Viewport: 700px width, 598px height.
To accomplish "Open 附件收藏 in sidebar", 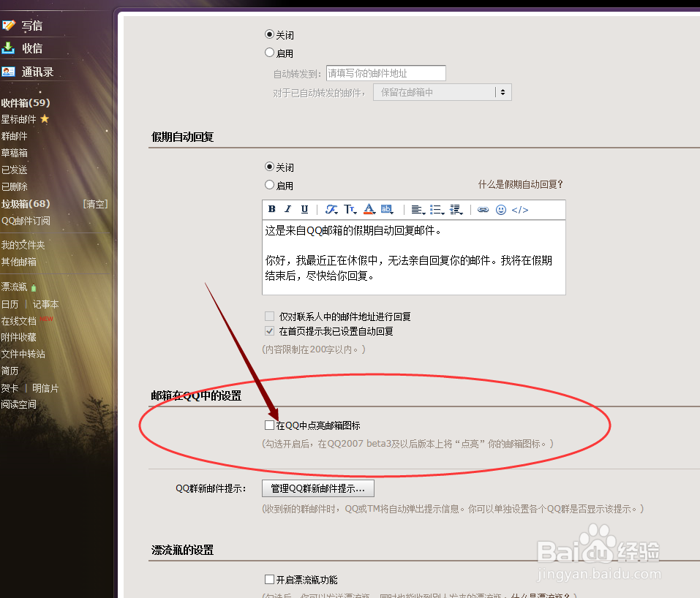I will [19, 337].
